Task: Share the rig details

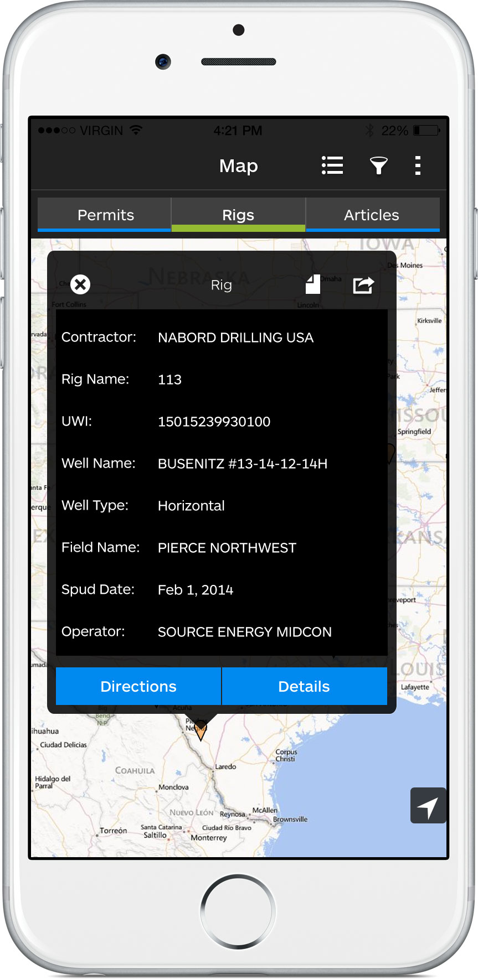Action: 363,284
